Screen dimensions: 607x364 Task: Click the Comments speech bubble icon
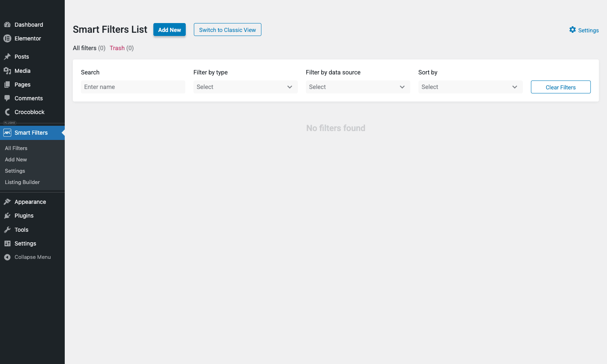coord(7,98)
